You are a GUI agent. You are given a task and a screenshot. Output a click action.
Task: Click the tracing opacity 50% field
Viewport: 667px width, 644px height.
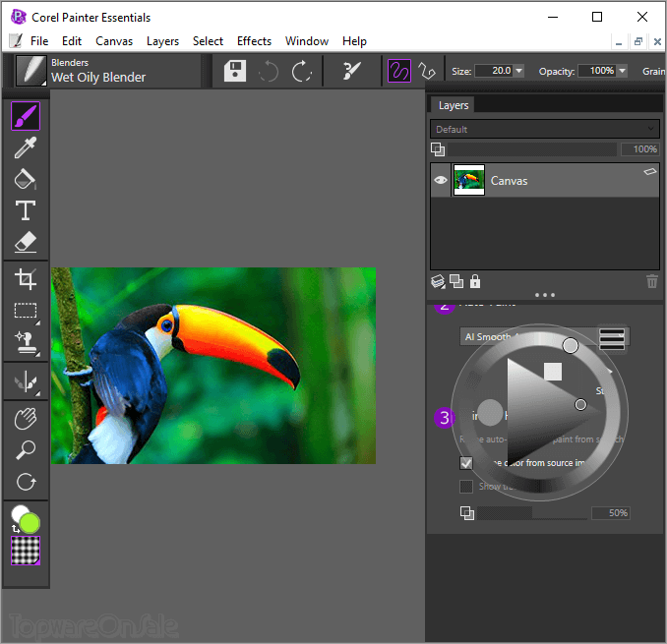coord(610,513)
